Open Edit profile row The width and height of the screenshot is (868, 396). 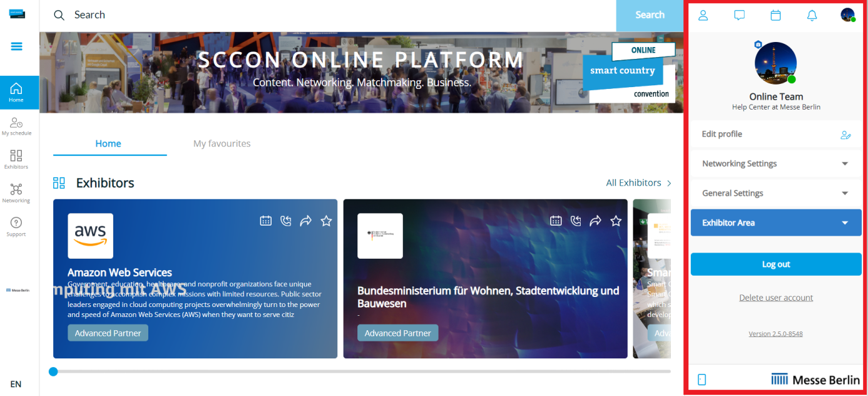click(776, 134)
